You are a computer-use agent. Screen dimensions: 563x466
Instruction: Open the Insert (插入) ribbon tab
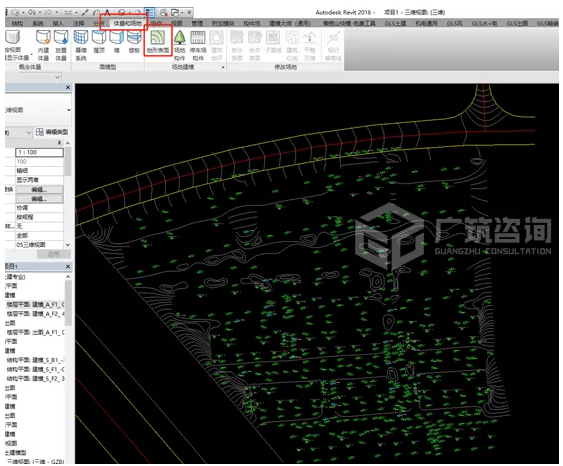58,23
